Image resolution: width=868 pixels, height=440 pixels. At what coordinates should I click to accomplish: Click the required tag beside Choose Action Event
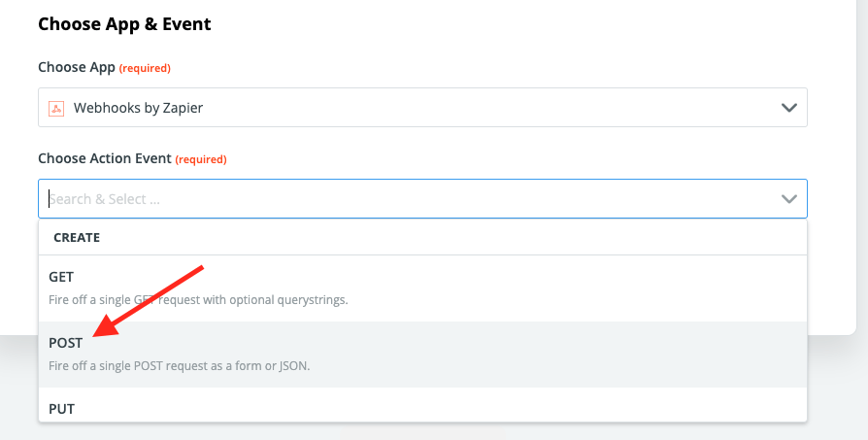coord(201,159)
